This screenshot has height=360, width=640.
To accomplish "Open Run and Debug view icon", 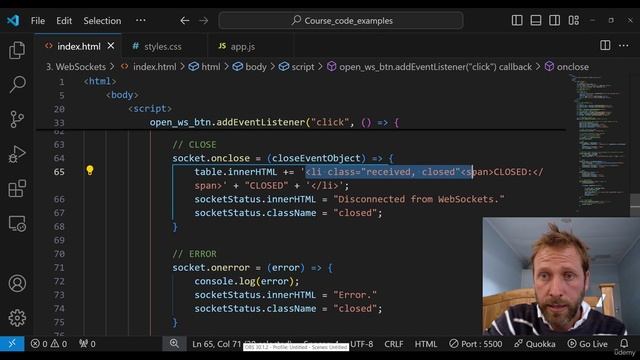I will (17, 154).
